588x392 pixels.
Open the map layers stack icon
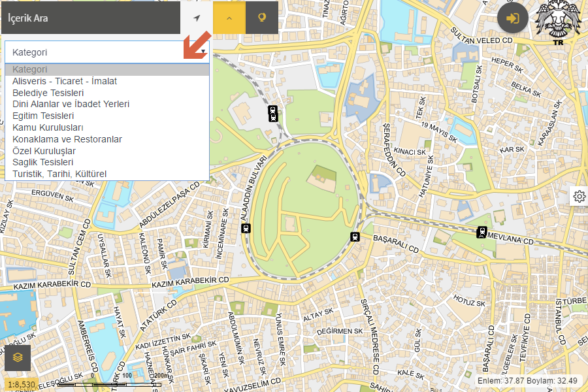[x=18, y=357]
